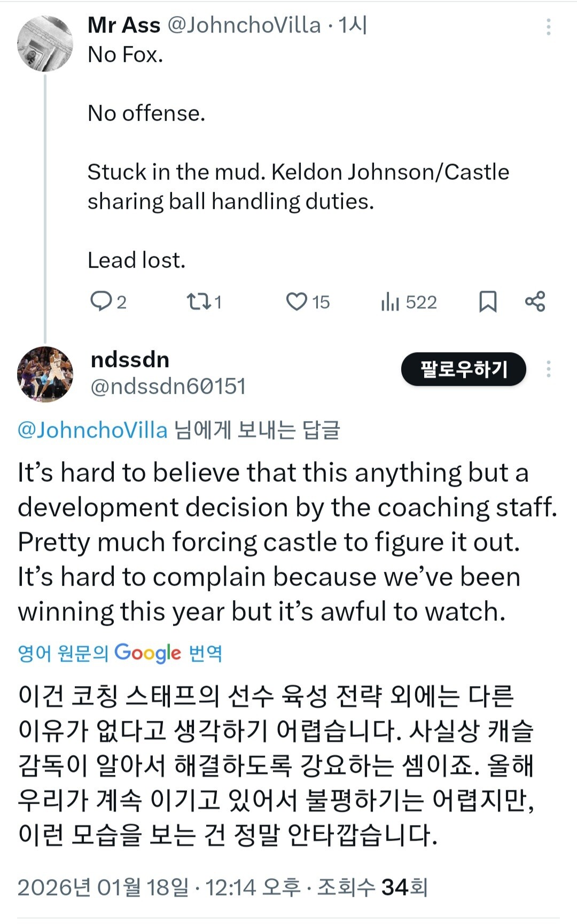Like Mr Ass's tweet via the heart icon

pos(297,301)
